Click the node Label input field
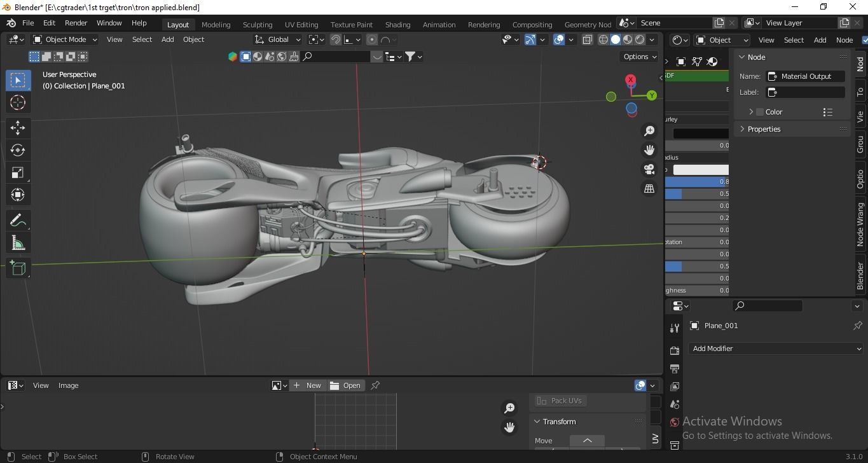868x463 pixels. click(806, 92)
